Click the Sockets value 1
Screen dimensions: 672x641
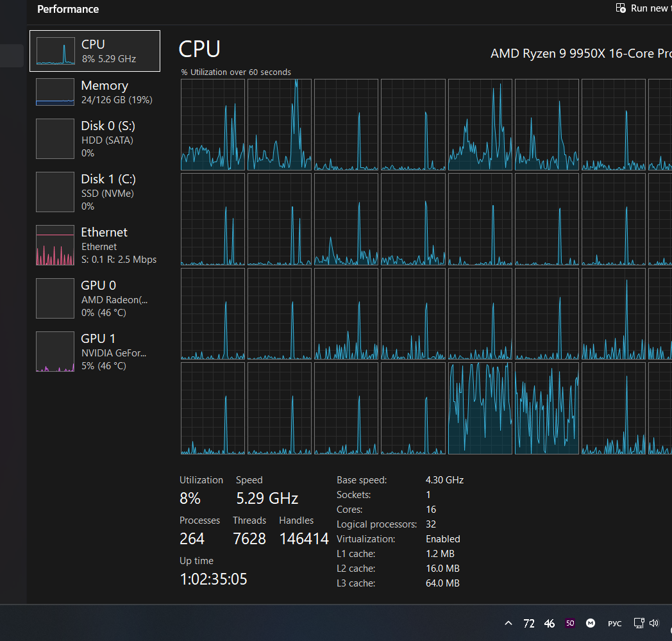pos(428,495)
